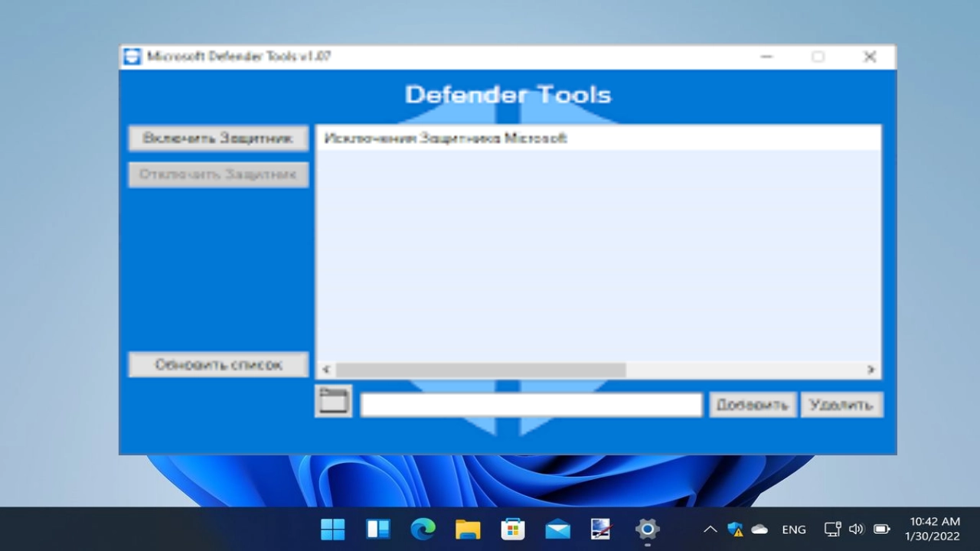This screenshot has height=551, width=980.
Task: Click the Включить Защитник button
Action: coord(218,139)
